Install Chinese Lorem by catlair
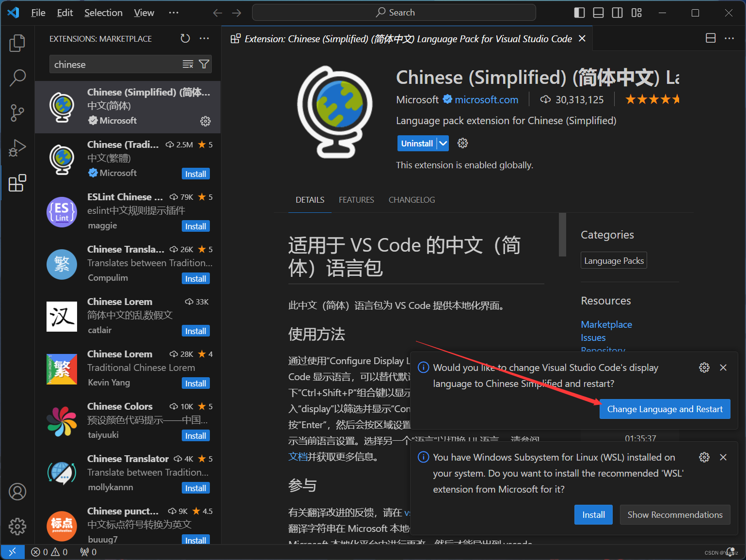This screenshot has height=560, width=746. pyautogui.click(x=196, y=331)
